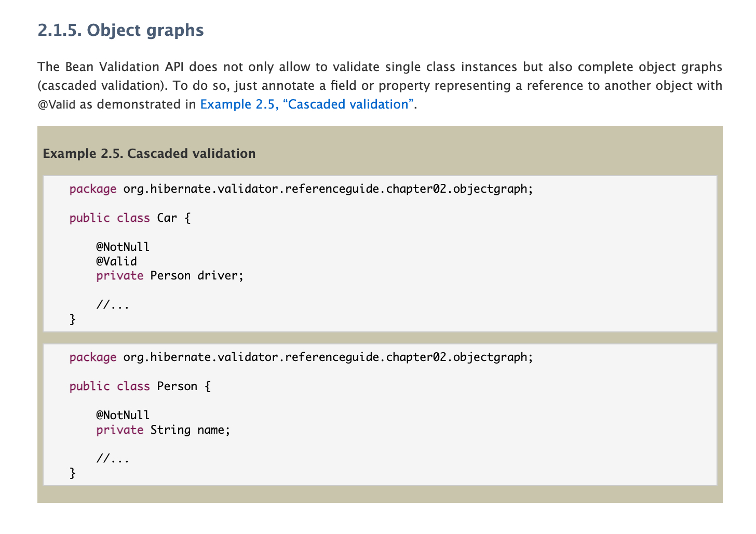Click the public class Car line

pos(130,218)
